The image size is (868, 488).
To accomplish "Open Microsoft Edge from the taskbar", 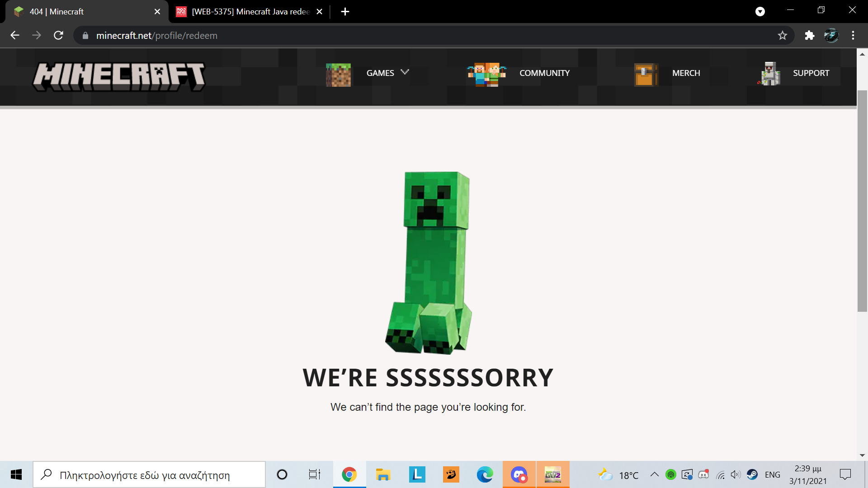I will 485,474.
